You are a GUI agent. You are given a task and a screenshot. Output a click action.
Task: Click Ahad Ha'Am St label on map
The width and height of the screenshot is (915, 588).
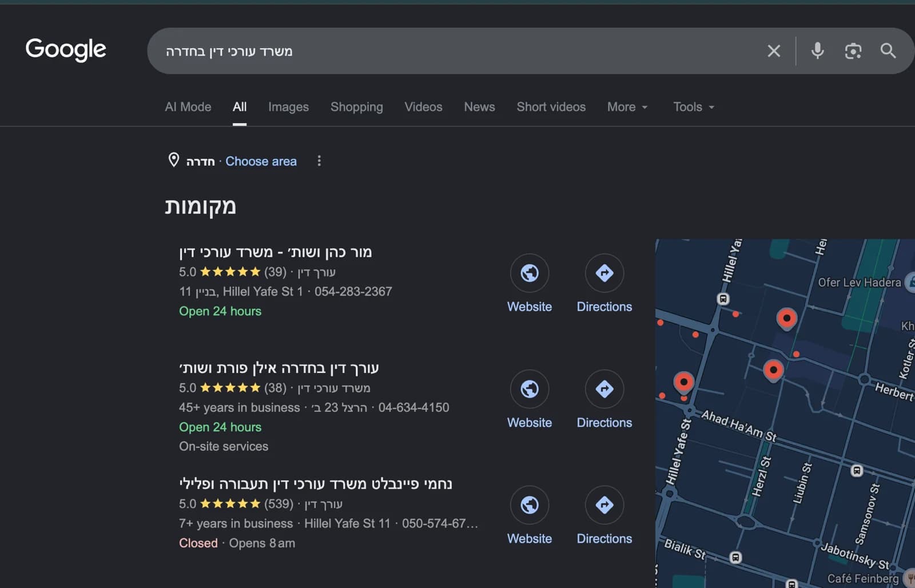[739, 426]
